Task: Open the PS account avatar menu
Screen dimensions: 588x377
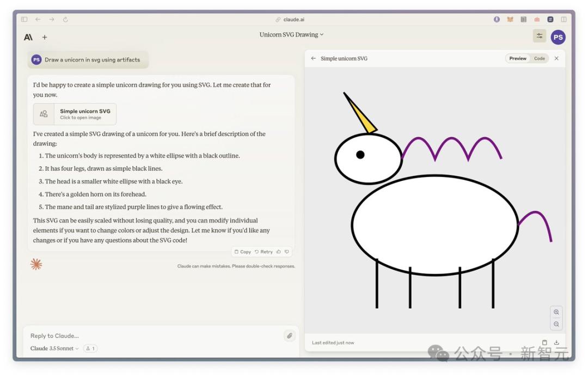Action: point(558,37)
